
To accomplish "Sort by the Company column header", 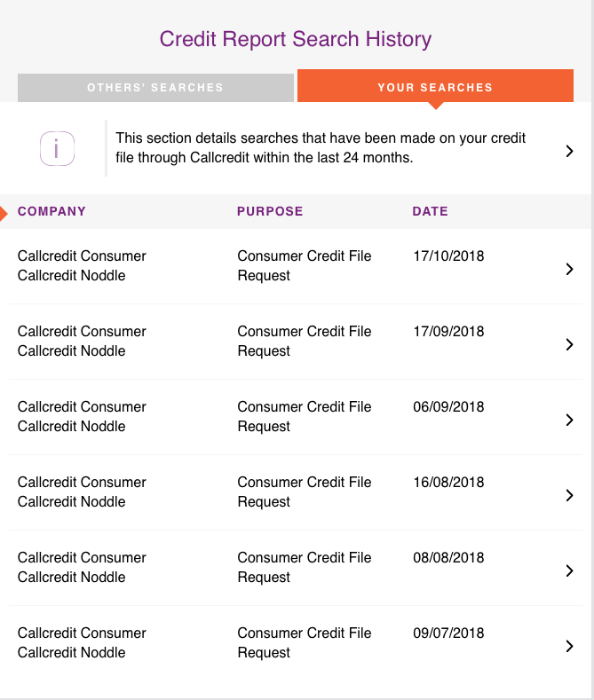I will pyautogui.click(x=51, y=211).
